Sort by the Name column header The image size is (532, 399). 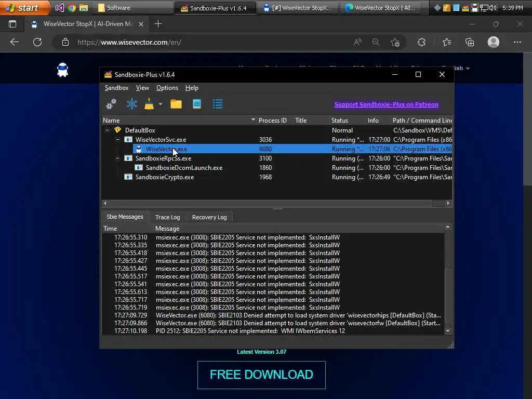(179, 121)
